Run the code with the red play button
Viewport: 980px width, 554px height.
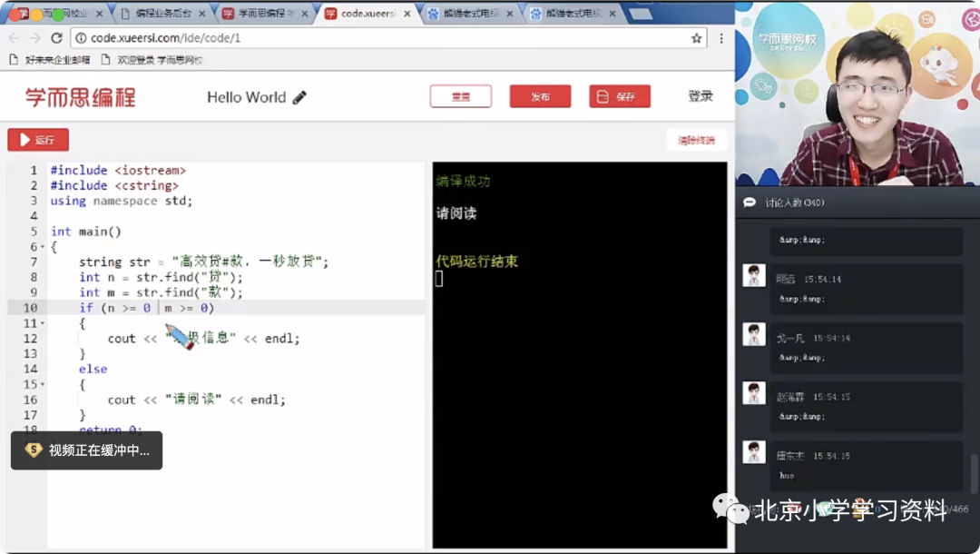tap(38, 140)
